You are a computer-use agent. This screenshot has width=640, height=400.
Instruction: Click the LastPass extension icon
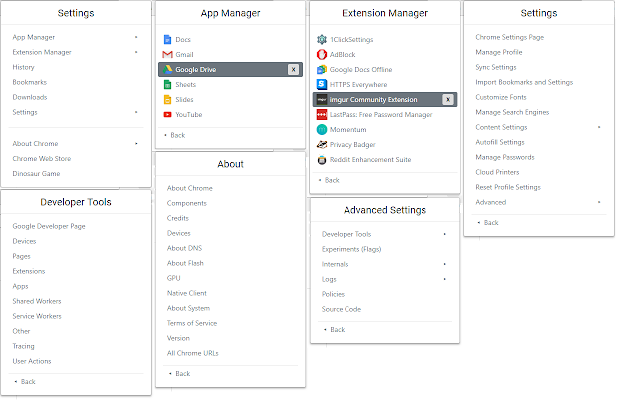coord(322,115)
